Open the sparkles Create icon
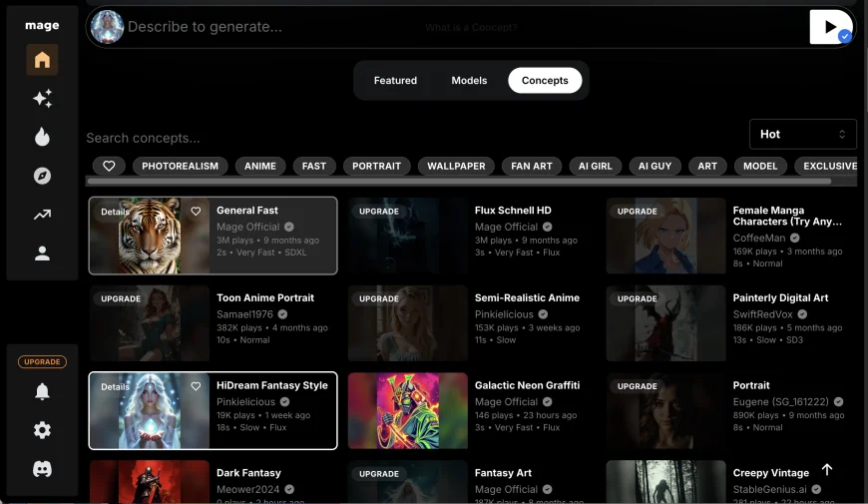This screenshot has width=868, height=504. point(42,99)
